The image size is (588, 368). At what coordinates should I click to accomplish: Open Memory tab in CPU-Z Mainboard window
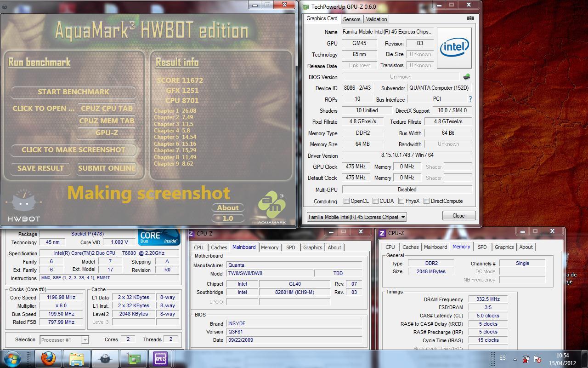click(270, 247)
